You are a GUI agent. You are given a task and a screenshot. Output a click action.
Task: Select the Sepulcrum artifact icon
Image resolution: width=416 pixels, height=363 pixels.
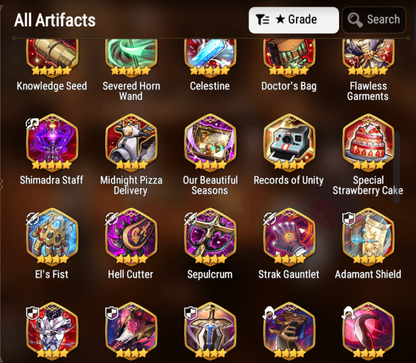click(x=210, y=237)
